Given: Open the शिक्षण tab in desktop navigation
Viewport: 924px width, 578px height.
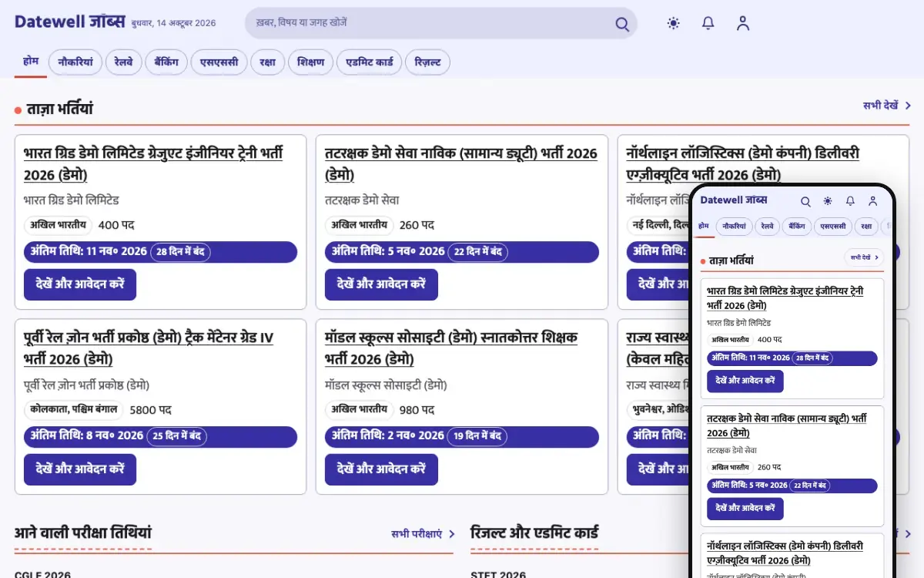Looking at the screenshot, I should point(311,62).
